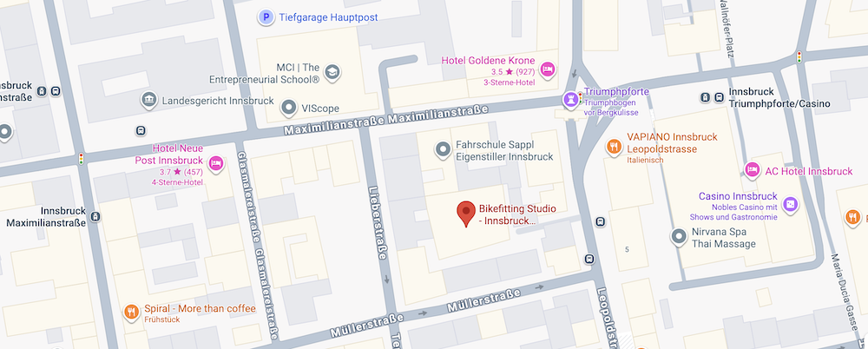Image resolution: width=868 pixels, height=349 pixels.
Task: Open the Triumphpforte landmark icon
Action: (570, 100)
